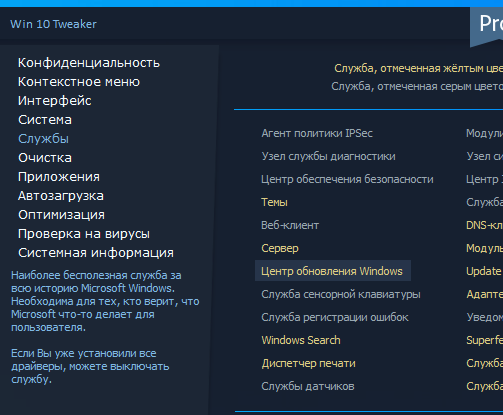Screen dimensions: 503x415
Task: Click the Update service entry
Action: (x=484, y=271)
